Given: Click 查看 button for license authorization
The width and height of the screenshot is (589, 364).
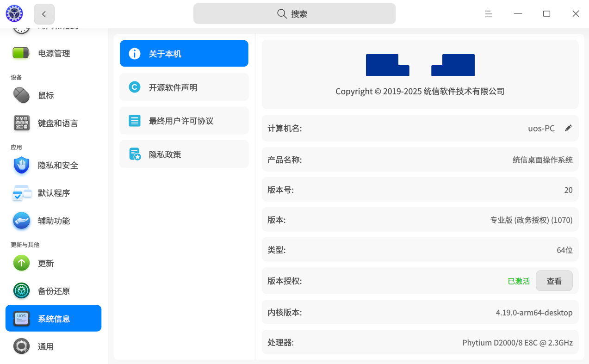Looking at the screenshot, I should tap(554, 281).
